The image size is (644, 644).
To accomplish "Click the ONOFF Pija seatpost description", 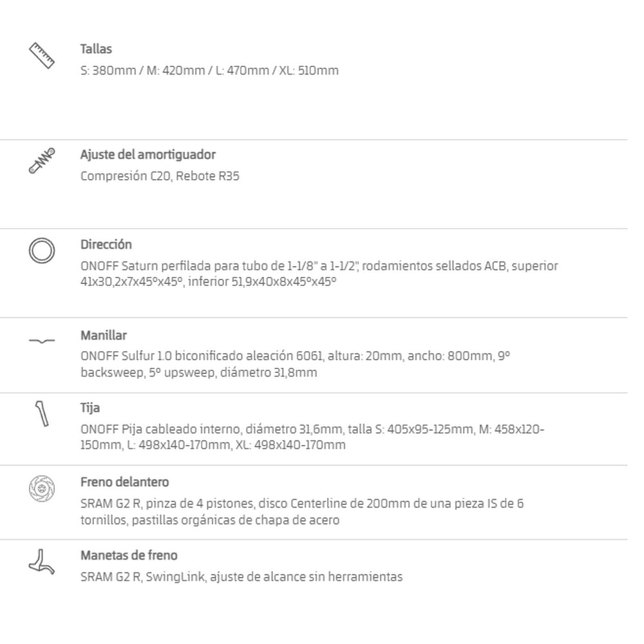I will point(312,437).
